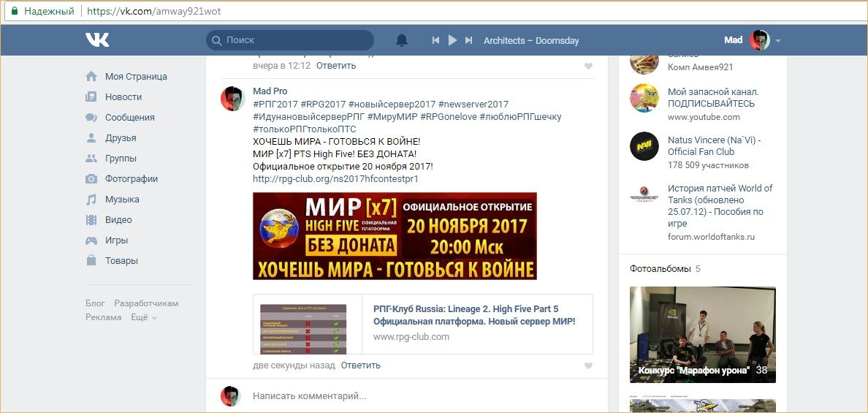
Task: Click Ответить under две секунды назад comment
Action: coord(361,365)
